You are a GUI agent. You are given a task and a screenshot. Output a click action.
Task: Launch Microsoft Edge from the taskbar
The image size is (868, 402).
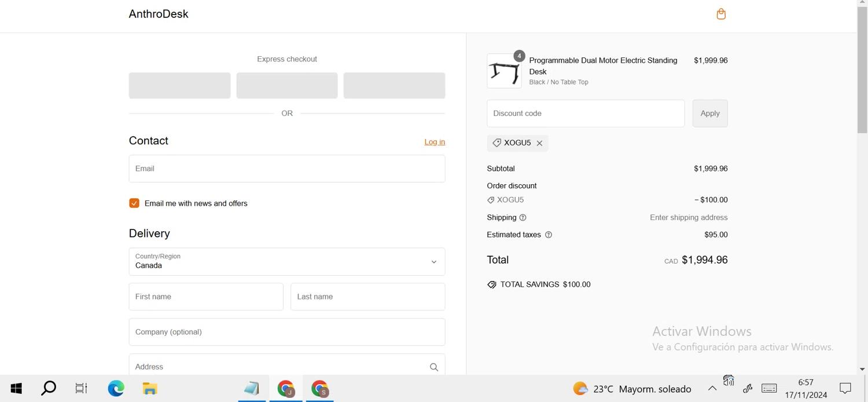pyautogui.click(x=116, y=389)
